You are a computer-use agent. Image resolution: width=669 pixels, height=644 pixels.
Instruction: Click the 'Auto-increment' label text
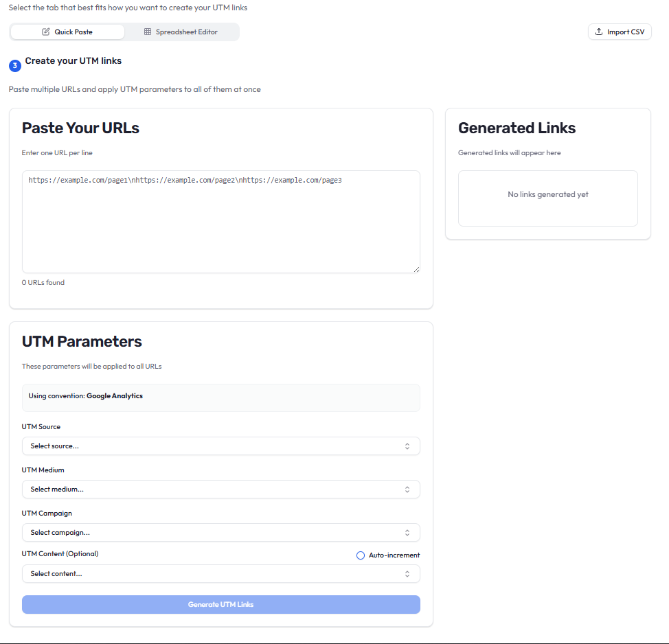click(394, 555)
